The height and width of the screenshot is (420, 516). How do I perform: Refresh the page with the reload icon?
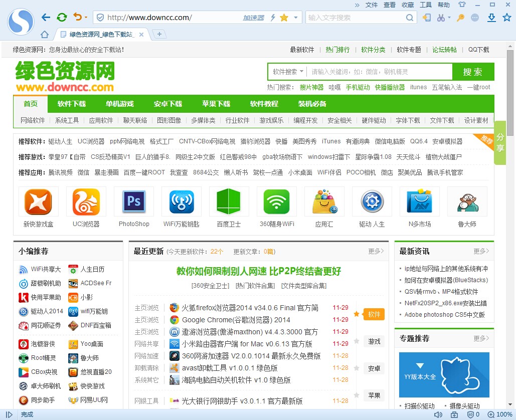[x=62, y=17]
